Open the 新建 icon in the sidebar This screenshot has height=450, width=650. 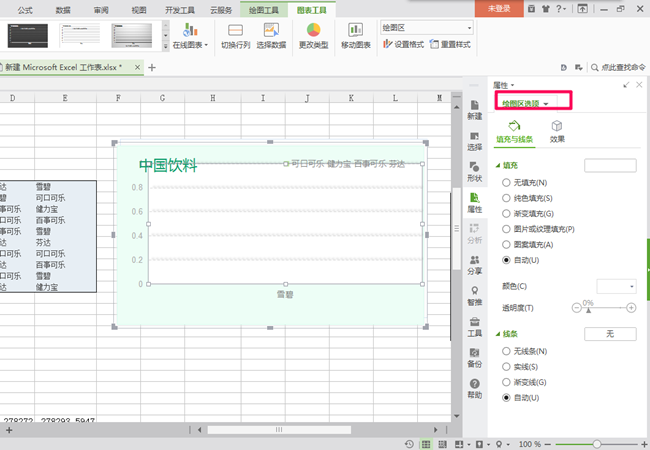click(x=475, y=110)
